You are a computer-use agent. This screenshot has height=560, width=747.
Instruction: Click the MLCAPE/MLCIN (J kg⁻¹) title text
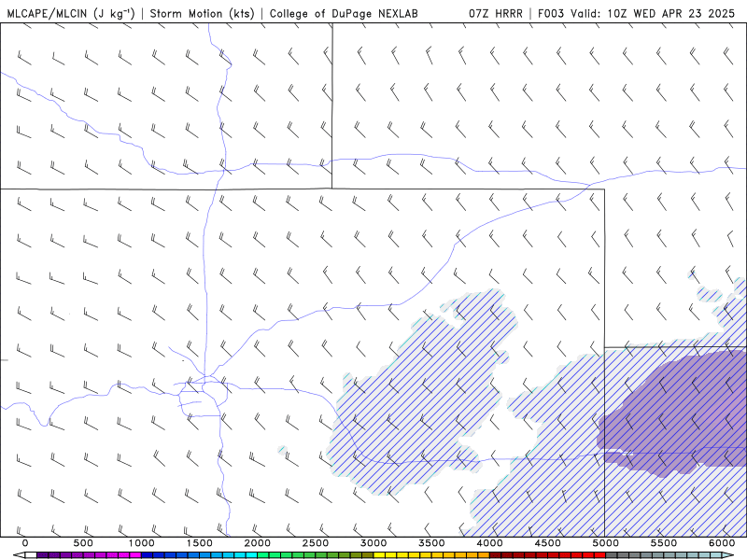coord(71,13)
